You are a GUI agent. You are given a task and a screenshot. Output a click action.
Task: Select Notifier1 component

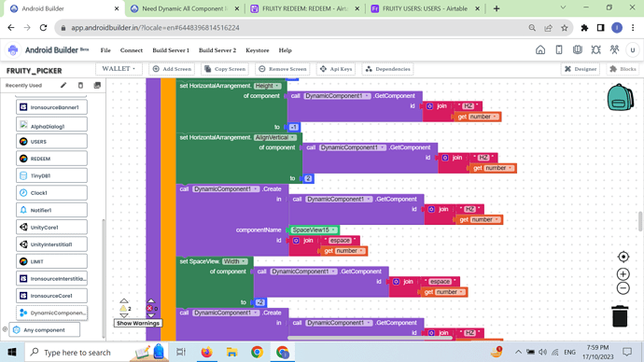(x=51, y=210)
